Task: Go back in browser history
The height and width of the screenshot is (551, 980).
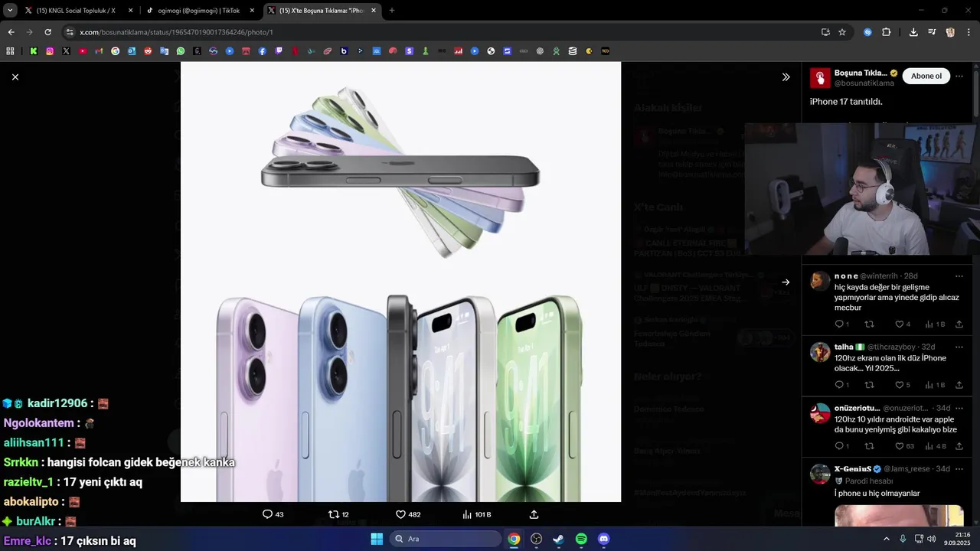Action: (11, 32)
